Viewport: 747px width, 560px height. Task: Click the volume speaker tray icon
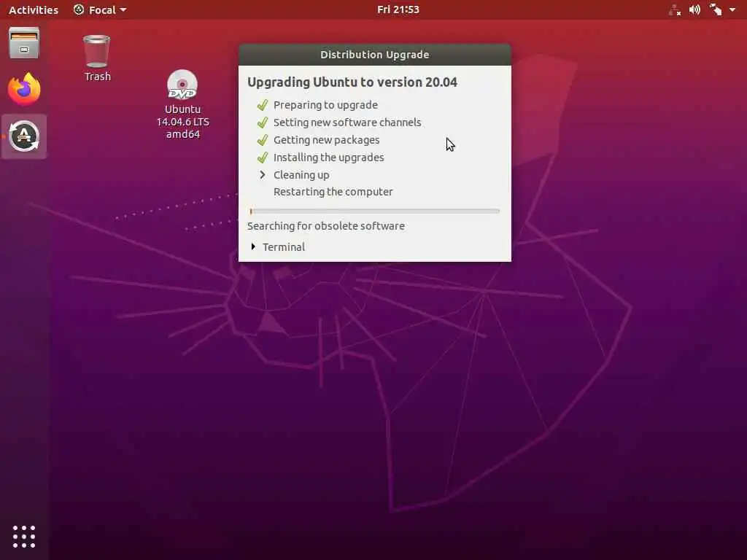point(694,9)
